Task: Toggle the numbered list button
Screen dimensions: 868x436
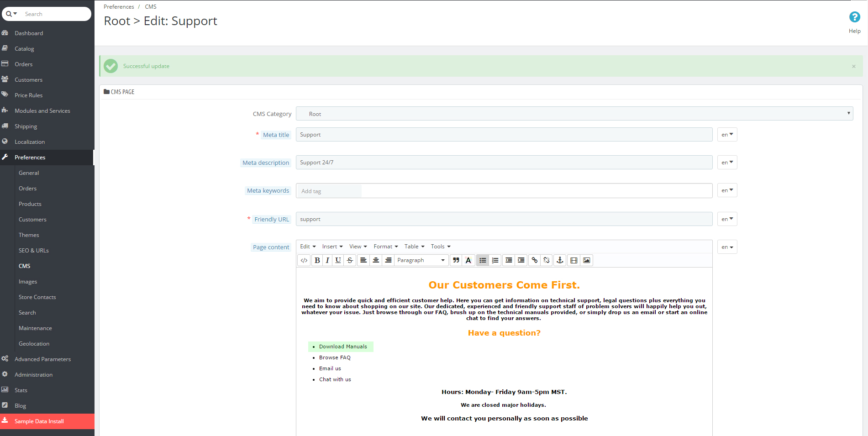Action: (495, 260)
